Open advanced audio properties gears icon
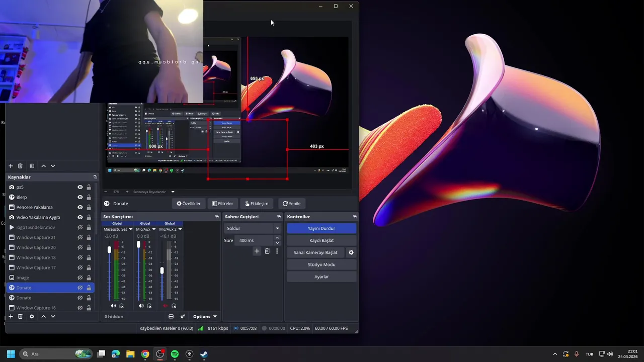 click(183, 316)
